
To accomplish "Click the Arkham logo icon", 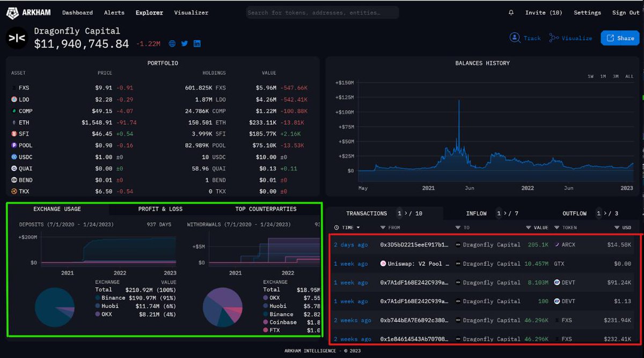I will 13,12.
